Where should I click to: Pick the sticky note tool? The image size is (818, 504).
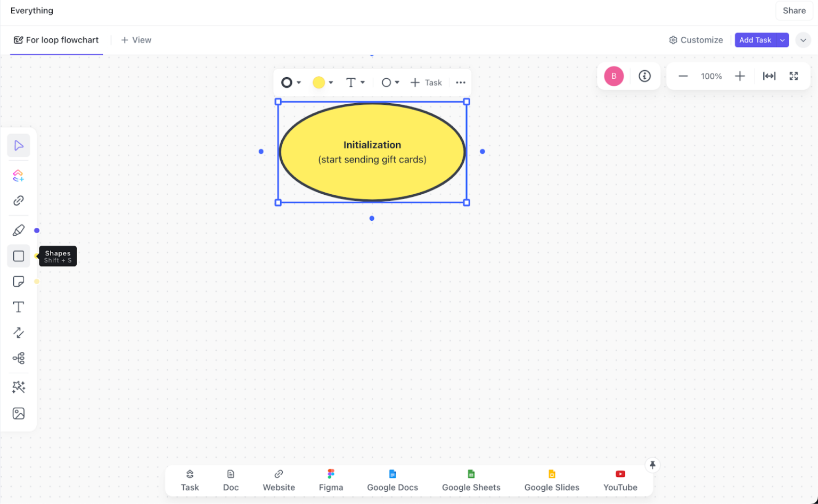(19, 282)
